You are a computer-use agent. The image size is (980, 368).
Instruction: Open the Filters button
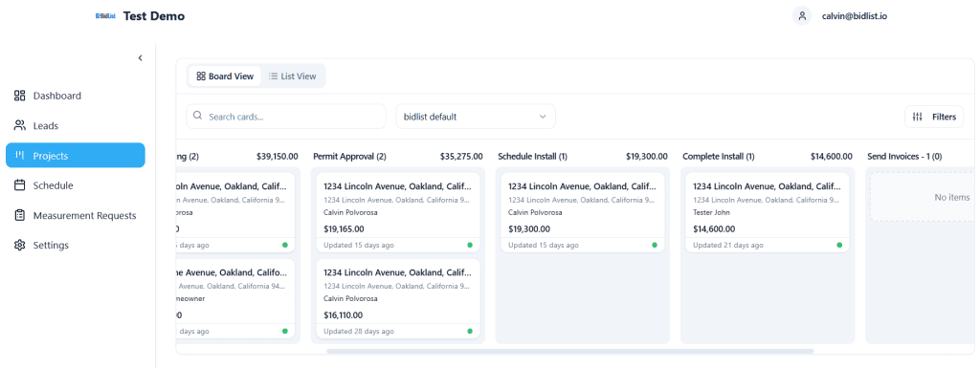[934, 117]
